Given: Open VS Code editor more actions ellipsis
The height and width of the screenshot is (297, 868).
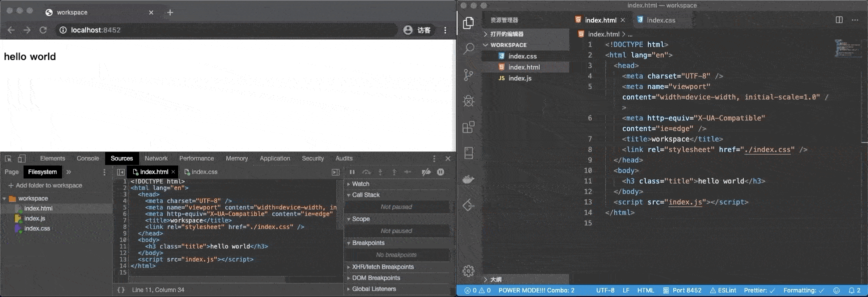Looking at the screenshot, I should point(855,20).
